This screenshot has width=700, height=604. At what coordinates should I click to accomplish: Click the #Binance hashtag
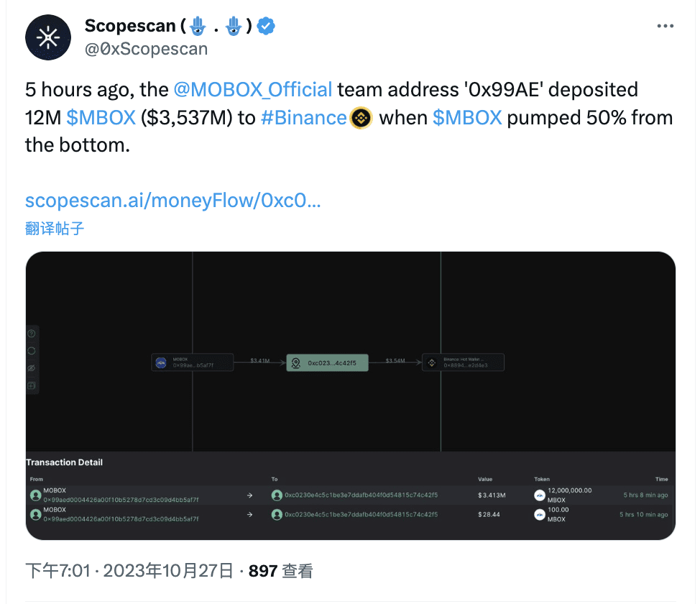point(303,117)
